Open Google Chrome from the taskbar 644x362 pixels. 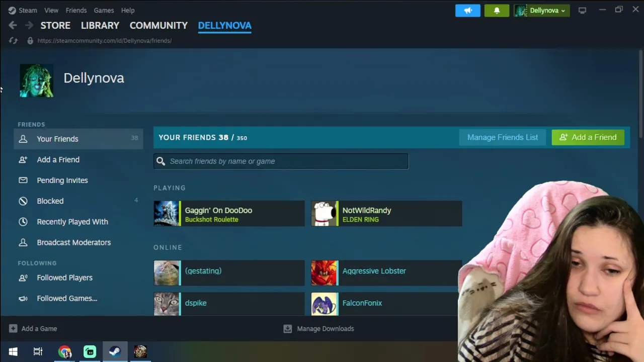pyautogui.click(x=64, y=351)
